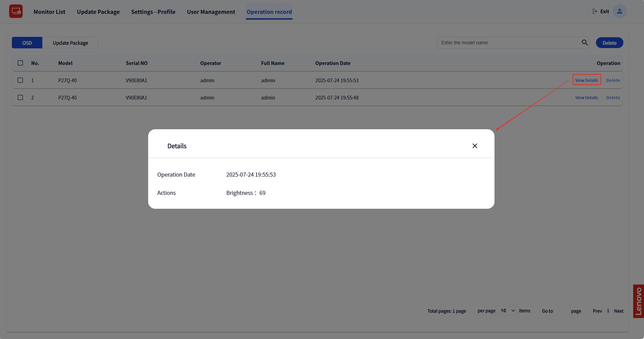Click the Lenovo logo badge

(x=638, y=301)
